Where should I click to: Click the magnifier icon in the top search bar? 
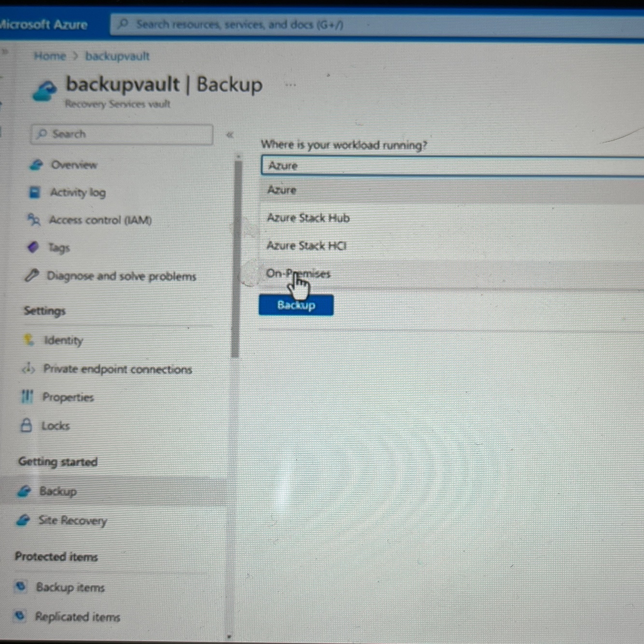coord(123,24)
